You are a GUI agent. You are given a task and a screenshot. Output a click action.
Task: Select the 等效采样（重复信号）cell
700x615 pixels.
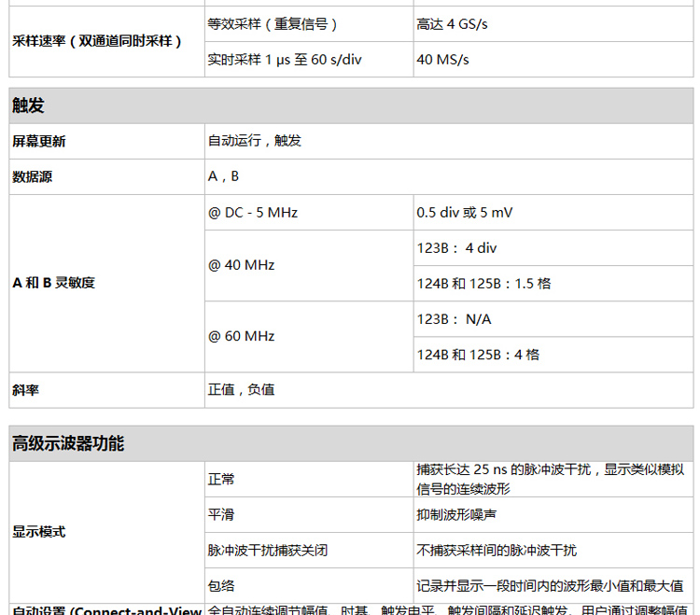[273, 24]
